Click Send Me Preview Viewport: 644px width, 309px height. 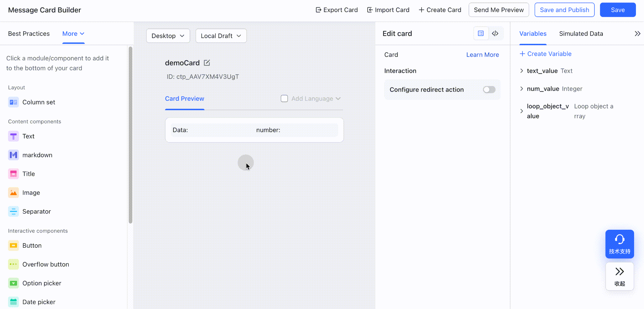tap(499, 10)
